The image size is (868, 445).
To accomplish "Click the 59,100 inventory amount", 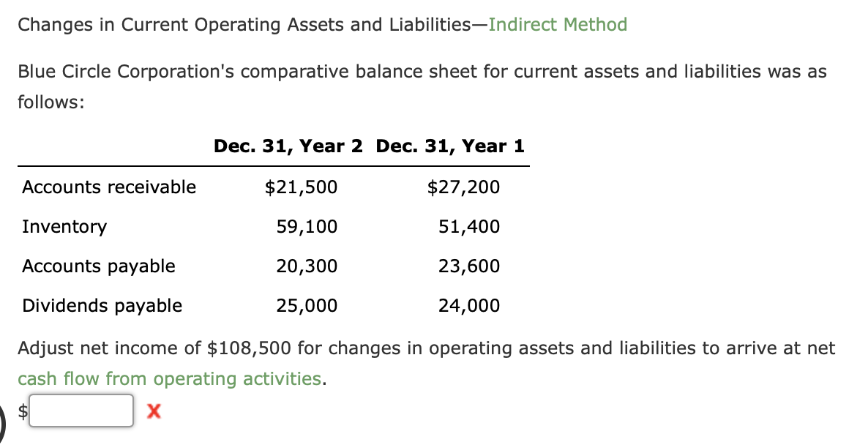I will tap(307, 227).
